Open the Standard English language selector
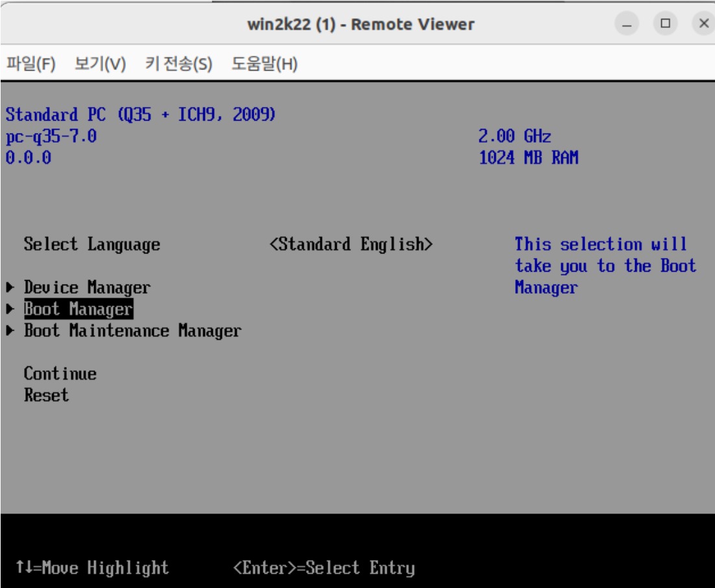Viewport: 715px width, 588px height. coord(351,244)
